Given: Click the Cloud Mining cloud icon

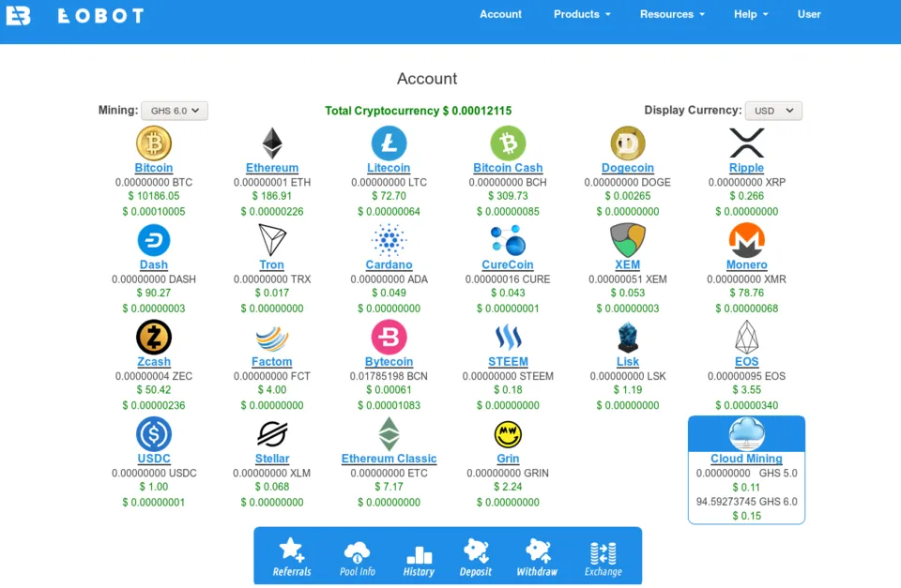Looking at the screenshot, I should (x=746, y=434).
